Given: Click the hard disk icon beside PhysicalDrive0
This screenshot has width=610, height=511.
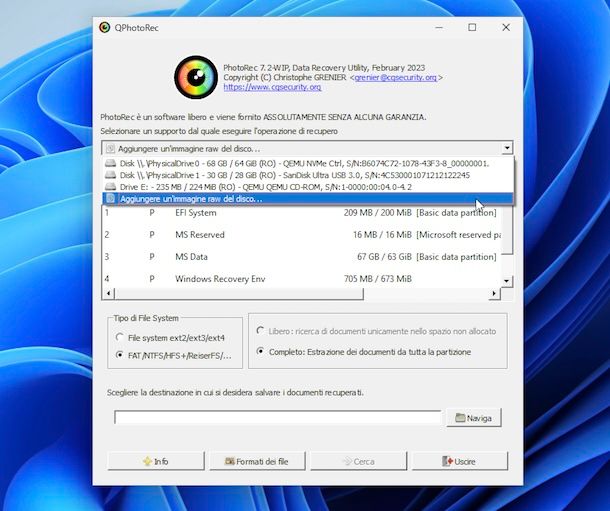Looking at the screenshot, I should coord(111,163).
